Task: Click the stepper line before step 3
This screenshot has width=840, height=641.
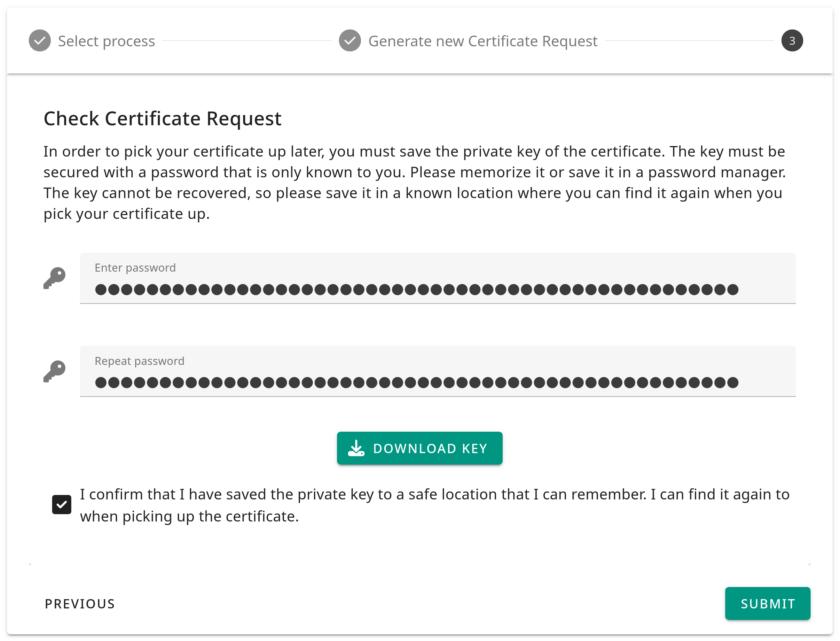Action: [689, 41]
